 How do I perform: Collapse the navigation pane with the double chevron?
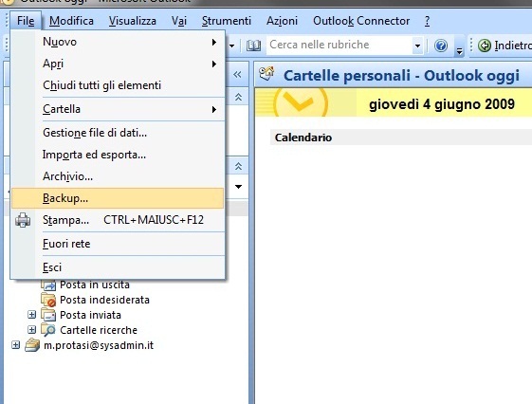click(237, 75)
